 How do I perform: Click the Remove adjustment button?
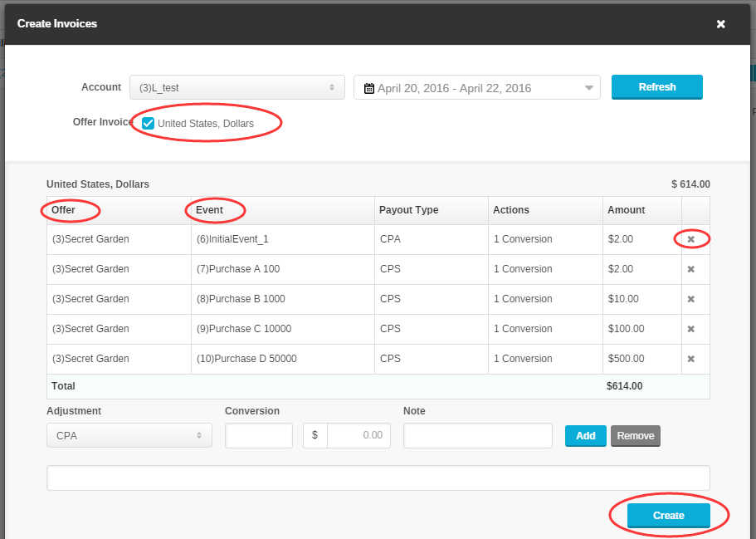coord(636,436)
